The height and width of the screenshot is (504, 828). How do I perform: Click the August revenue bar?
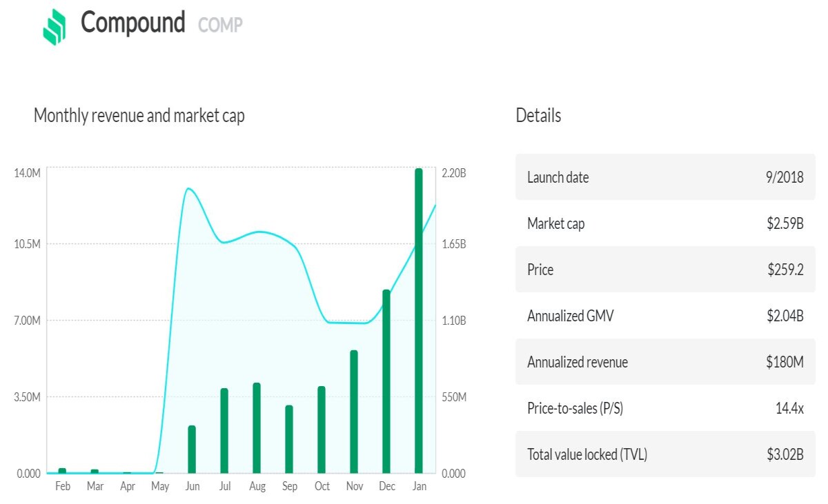(257, 428)
